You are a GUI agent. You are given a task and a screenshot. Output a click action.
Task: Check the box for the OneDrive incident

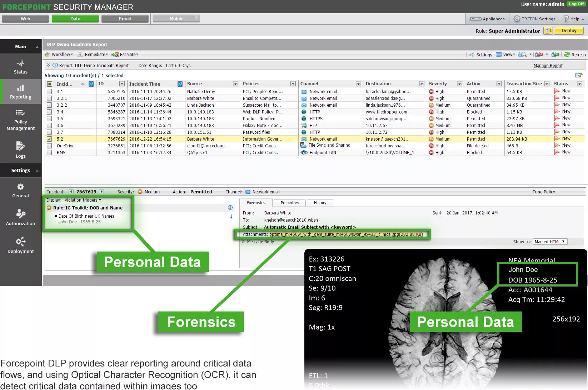tap(49, 146)
